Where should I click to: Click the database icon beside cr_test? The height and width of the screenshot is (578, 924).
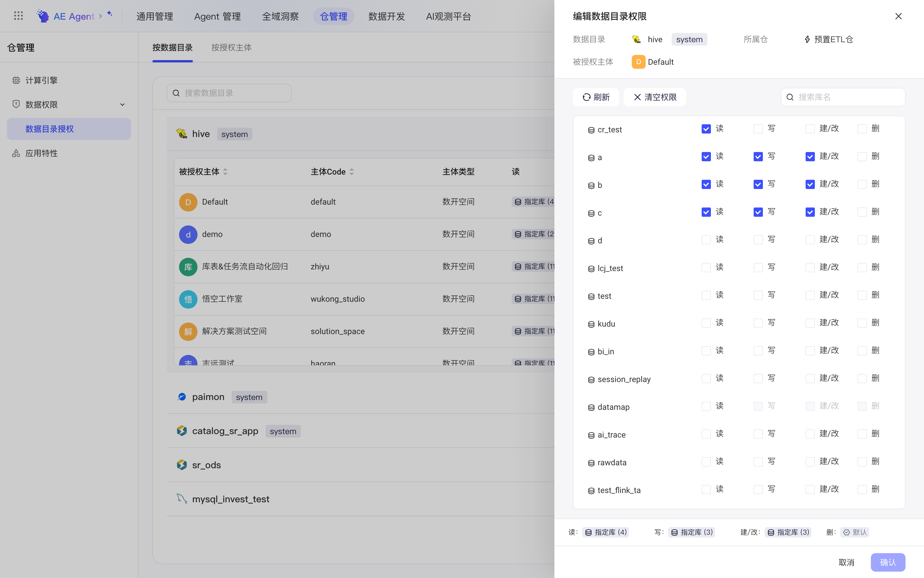tap(591, 130)
